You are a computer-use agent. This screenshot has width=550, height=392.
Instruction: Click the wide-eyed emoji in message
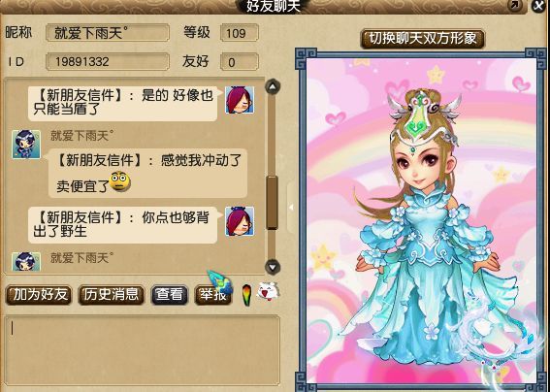[120, 181]
